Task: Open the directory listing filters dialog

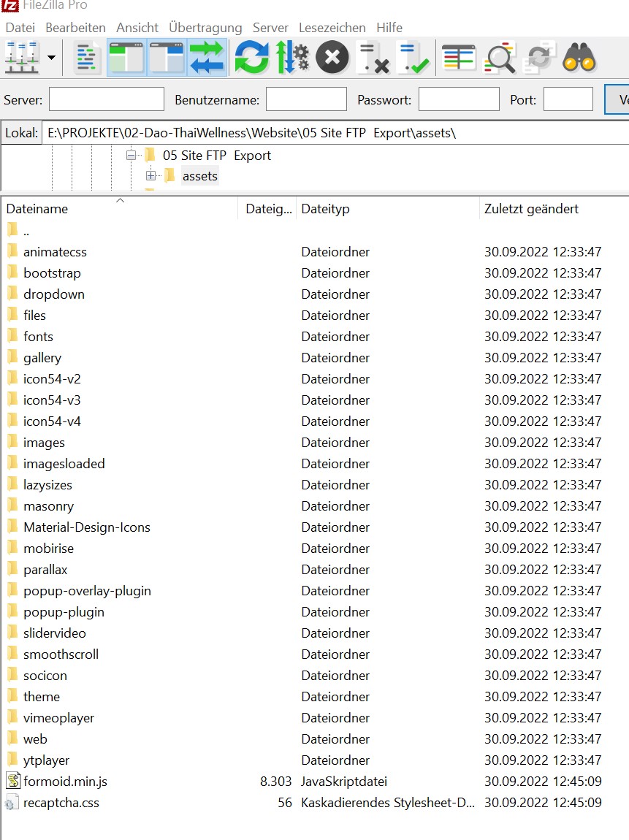Action: pyautogui.click(x=459, y=58)
